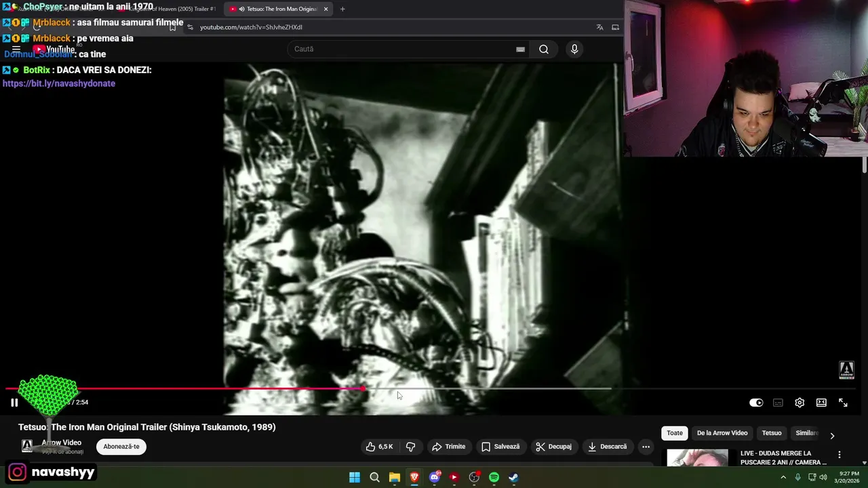The width and height of the screenshot is (868, 488).
Task: Open the on-screen keyboard icon in search
Action: click(x=520, y=49)
